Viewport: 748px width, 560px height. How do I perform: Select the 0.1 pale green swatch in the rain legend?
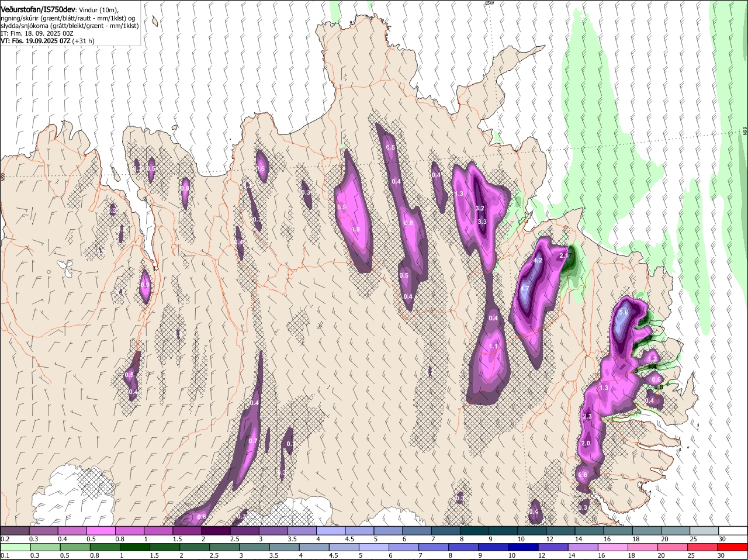point(15,547)
